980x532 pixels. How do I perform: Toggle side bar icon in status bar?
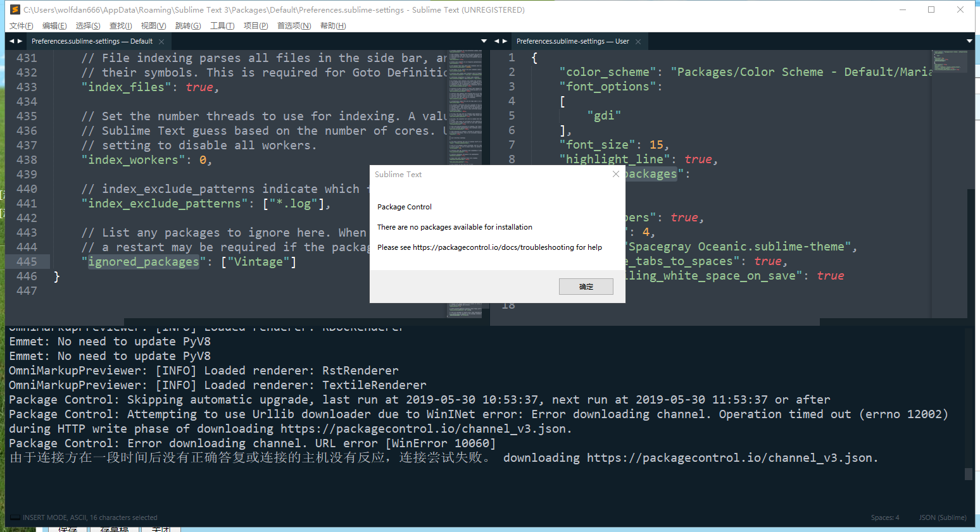[15, 517]
